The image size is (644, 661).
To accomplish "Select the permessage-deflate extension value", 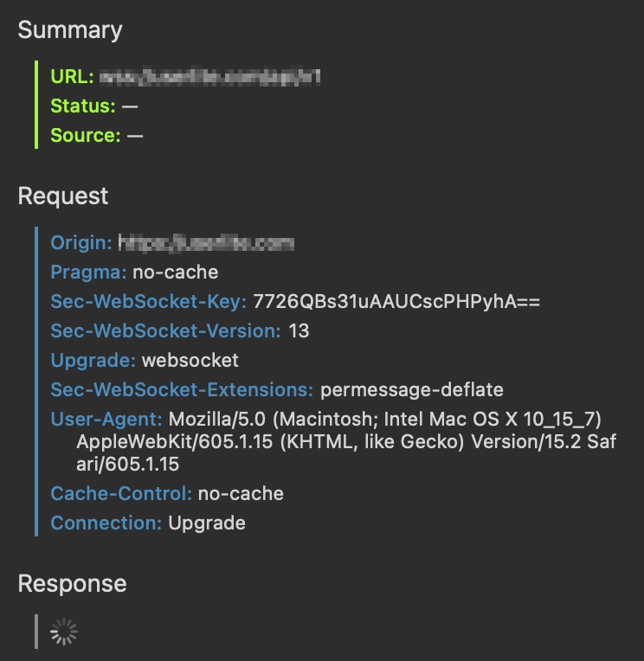I will (412, 390).
